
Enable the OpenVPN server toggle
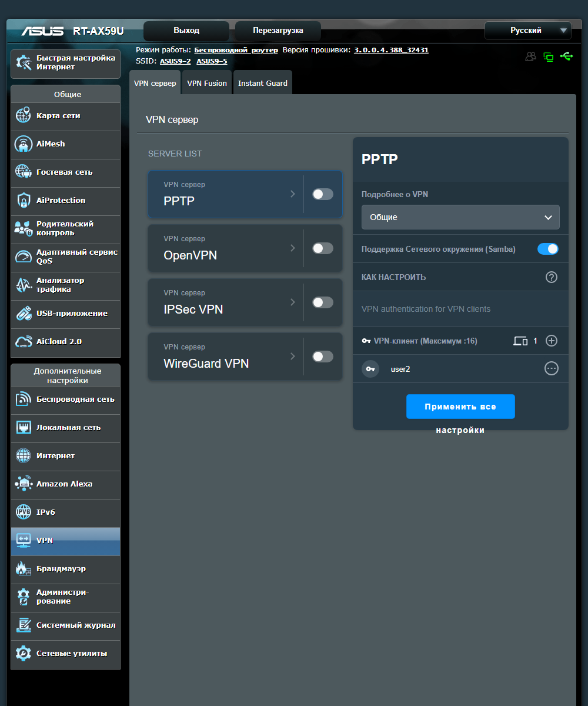click(x=323, y=248)
